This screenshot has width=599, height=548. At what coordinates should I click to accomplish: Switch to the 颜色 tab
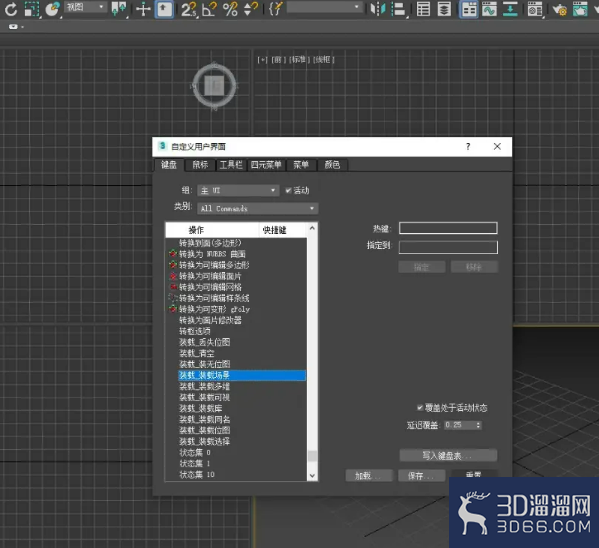(332, 165)
